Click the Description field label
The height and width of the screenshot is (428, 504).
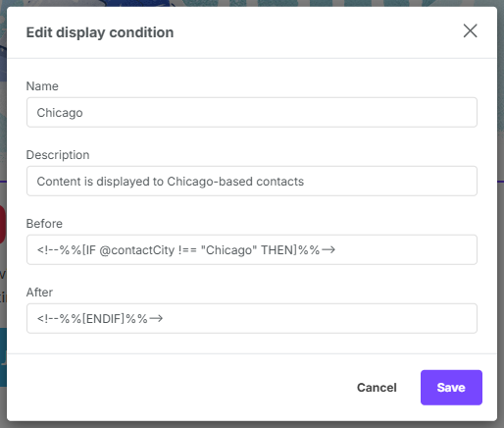coord(58,155)
